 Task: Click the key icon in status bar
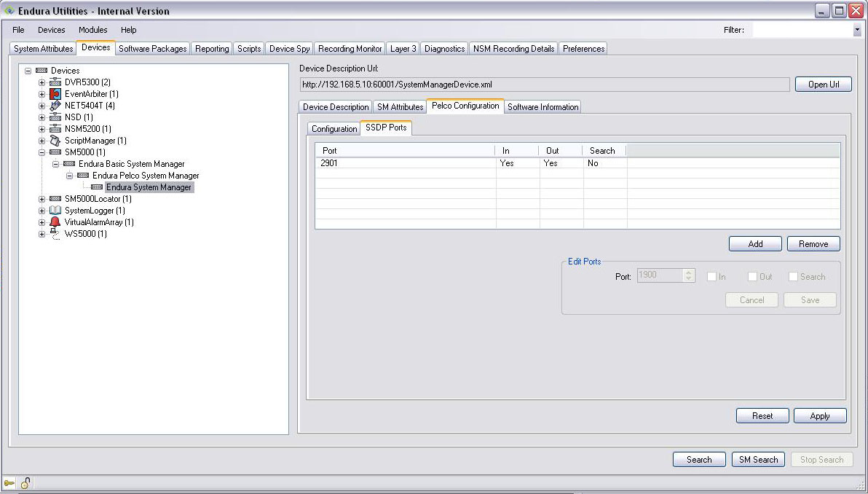point(9,483)
